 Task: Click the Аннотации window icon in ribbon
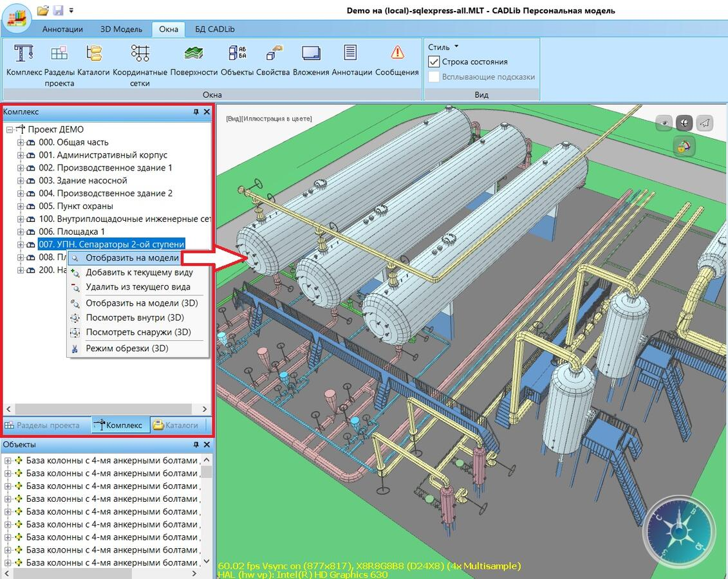[351, 54]
